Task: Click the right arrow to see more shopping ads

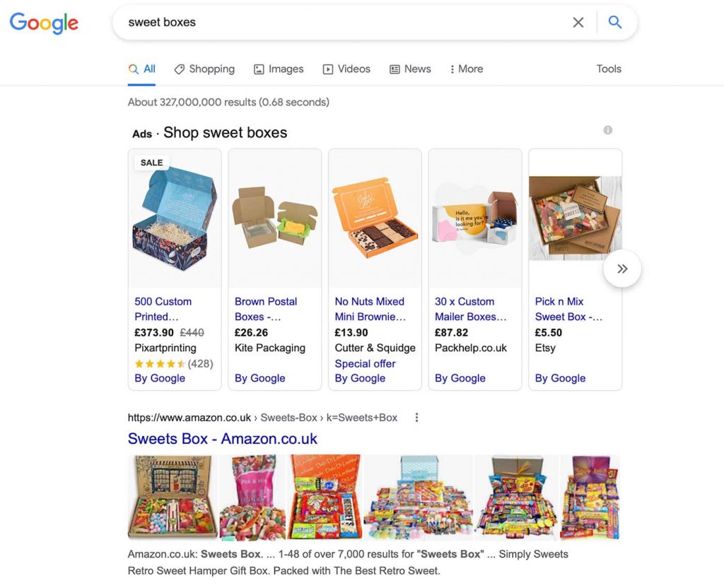Action: coord(623,269)
